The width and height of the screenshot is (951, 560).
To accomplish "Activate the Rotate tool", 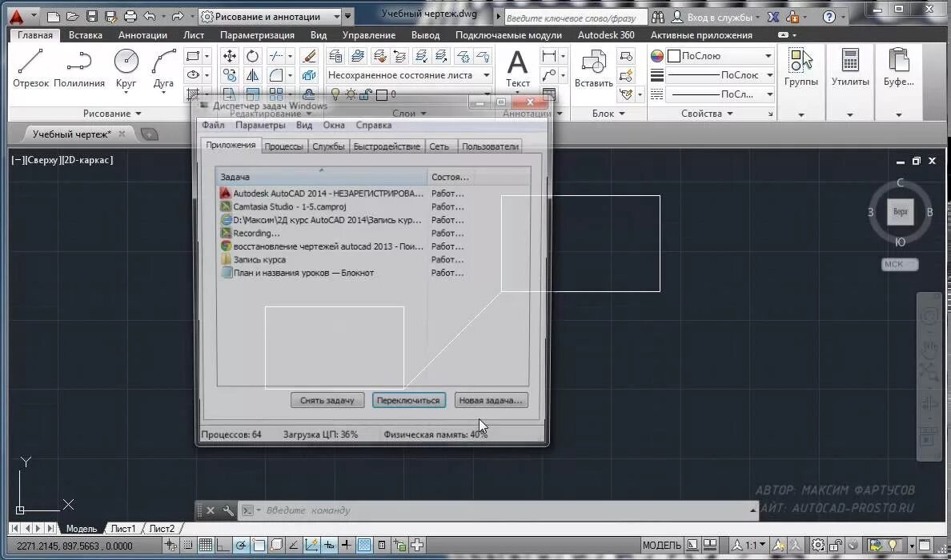I will 252,56.
